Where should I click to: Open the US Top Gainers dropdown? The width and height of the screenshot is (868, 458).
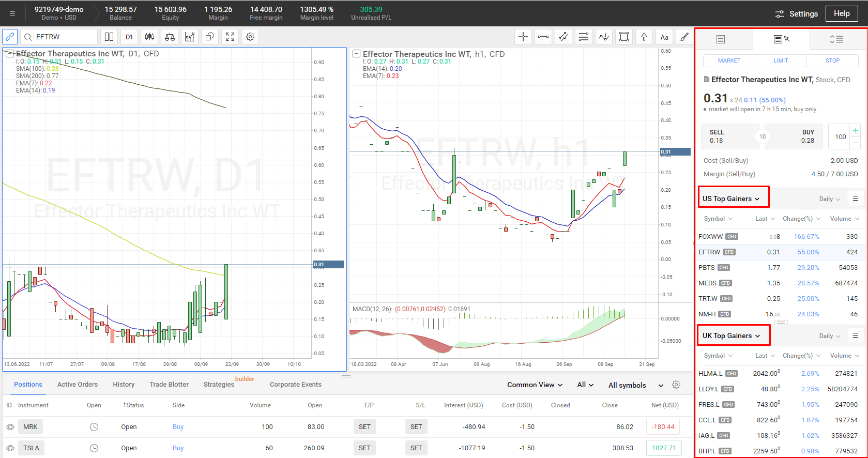click(x=731, y=199)
